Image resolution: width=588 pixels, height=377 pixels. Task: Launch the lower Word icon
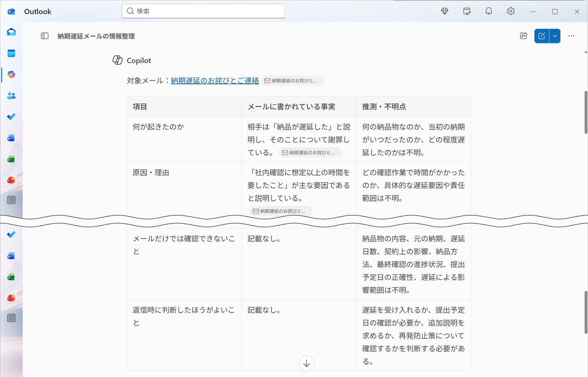(x=11, y=256)
